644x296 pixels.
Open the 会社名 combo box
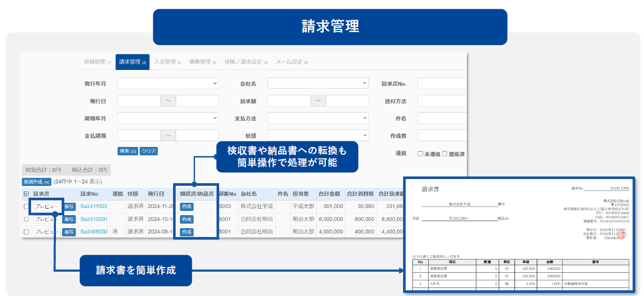(318, 83)
